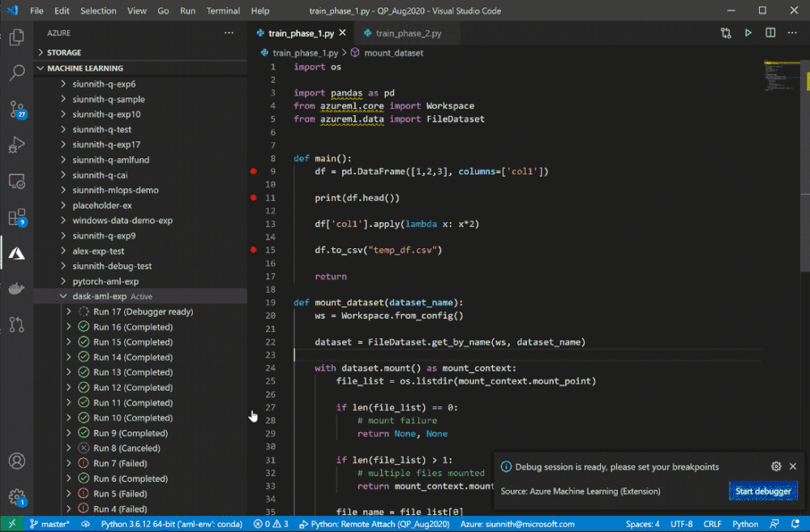Click the Run Python File play icon

[x=748, y=33]
